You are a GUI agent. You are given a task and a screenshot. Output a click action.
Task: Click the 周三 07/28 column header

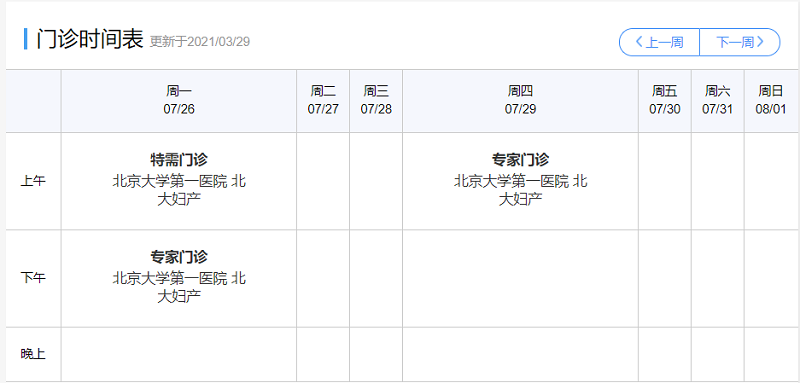coord(376,100)
